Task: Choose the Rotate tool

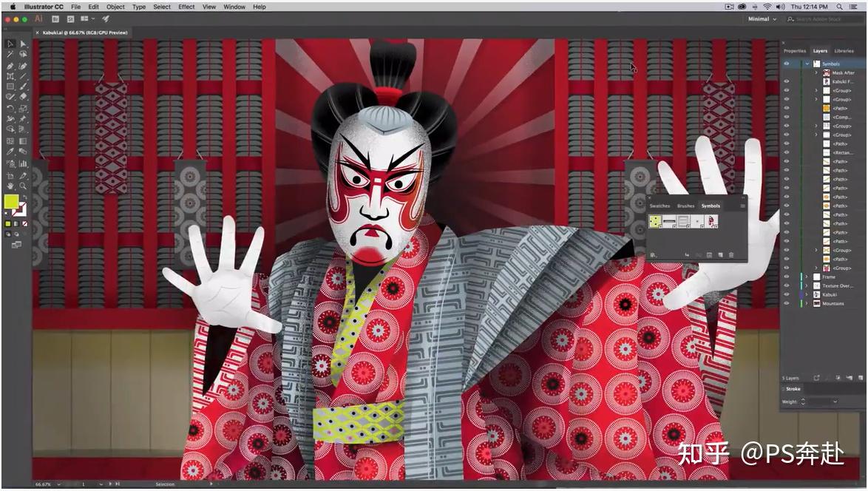Action: click(x=10, y=108)
